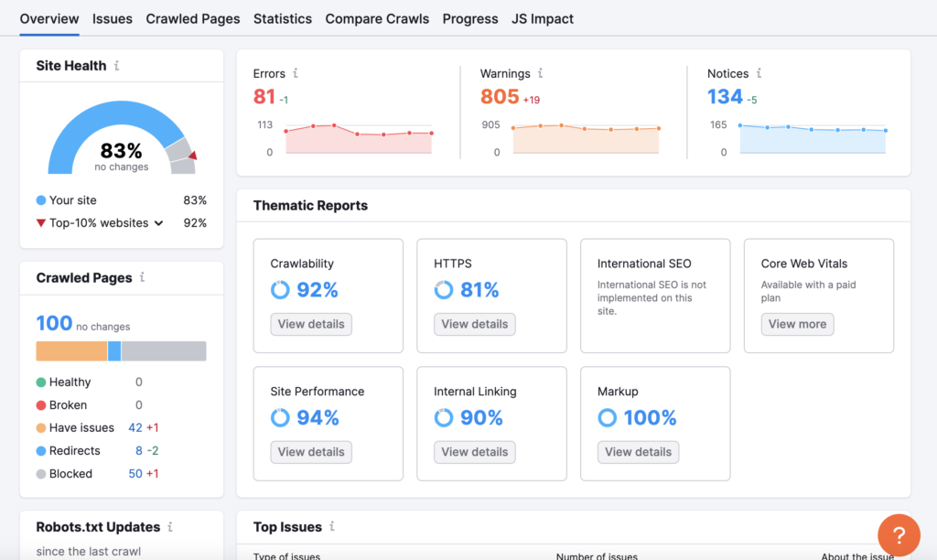Click the Errors trend chart
This screenshot has width=937, height=560.
pos(359,138)
